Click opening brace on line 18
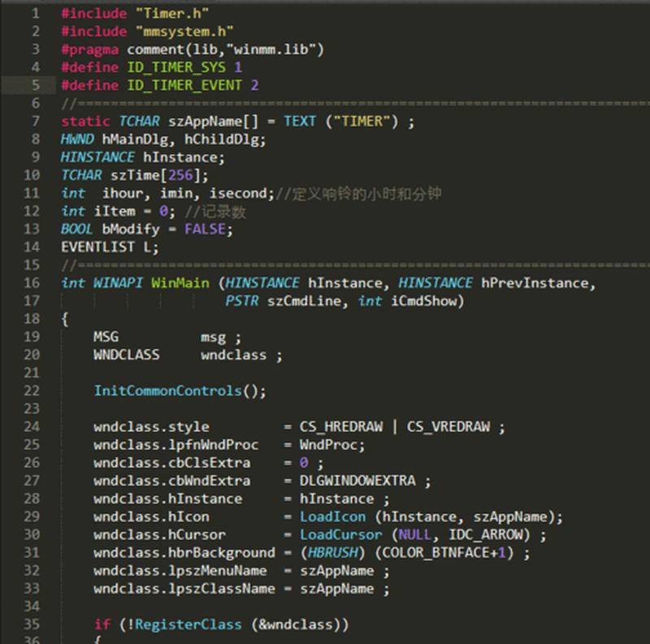Screen dimensions: 650x644 65,319
